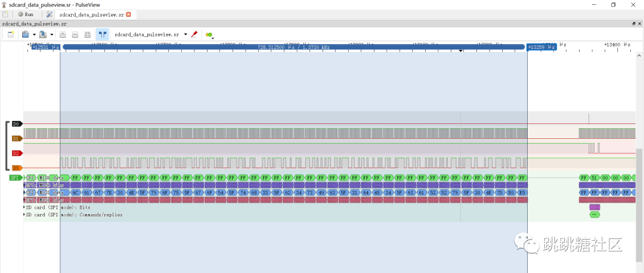Click the MOSI data byte 75

pyautogui.click(x=176, y=193)
